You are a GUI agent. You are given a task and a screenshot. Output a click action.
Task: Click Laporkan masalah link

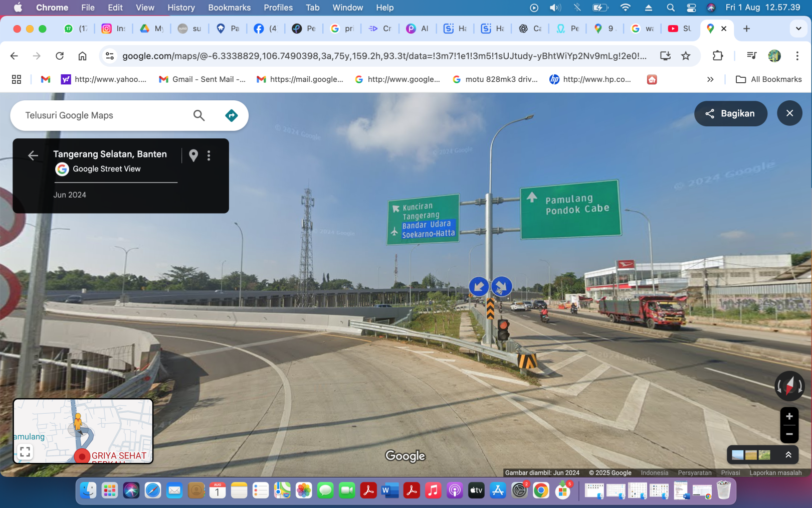point(775,472)
